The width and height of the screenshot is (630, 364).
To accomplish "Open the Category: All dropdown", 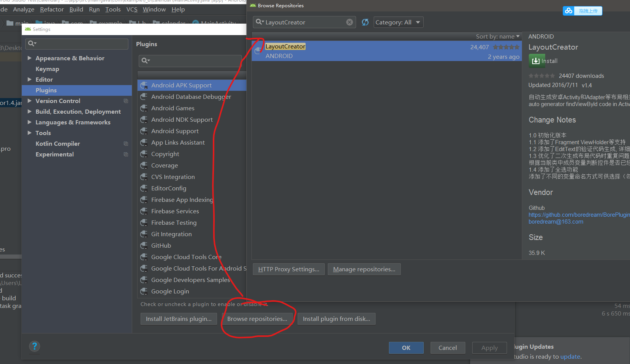I will coord(398,22).
